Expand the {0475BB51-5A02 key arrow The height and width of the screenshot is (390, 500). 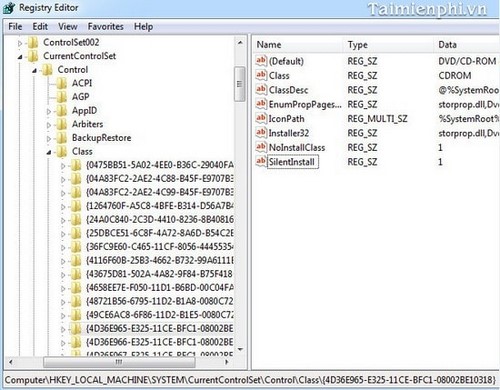(63, 166)
